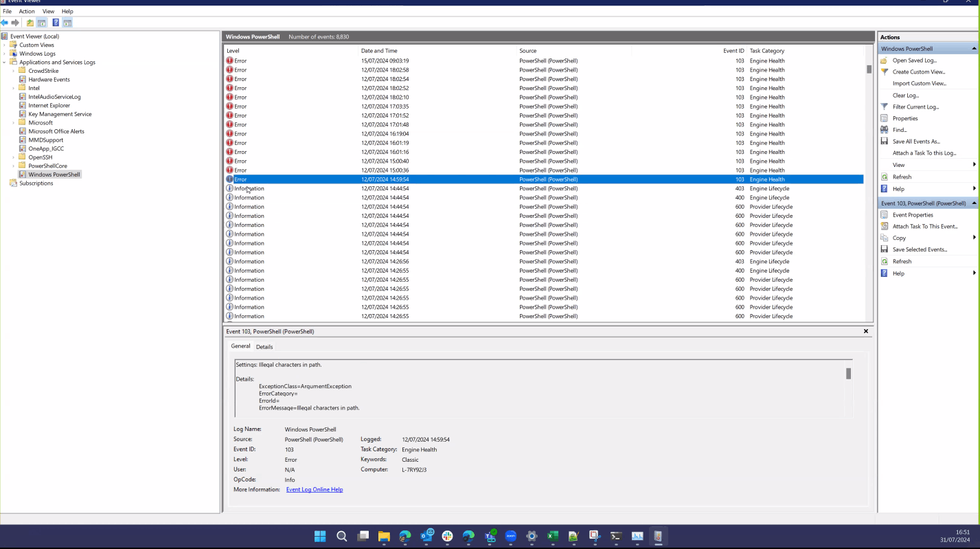Open Zoom from the taskbar
Image resolution: width=980 pixels, height=549 pixels.
511,536
